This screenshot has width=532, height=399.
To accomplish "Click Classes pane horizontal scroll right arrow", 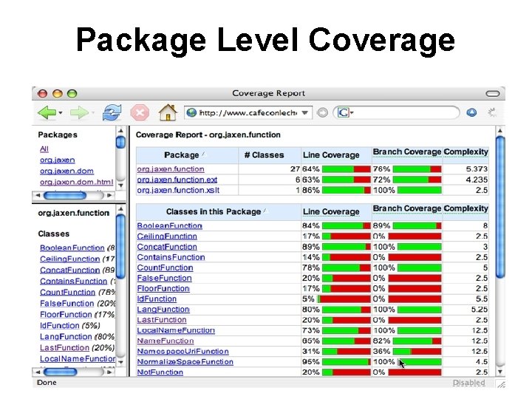I will click(109, 372).
